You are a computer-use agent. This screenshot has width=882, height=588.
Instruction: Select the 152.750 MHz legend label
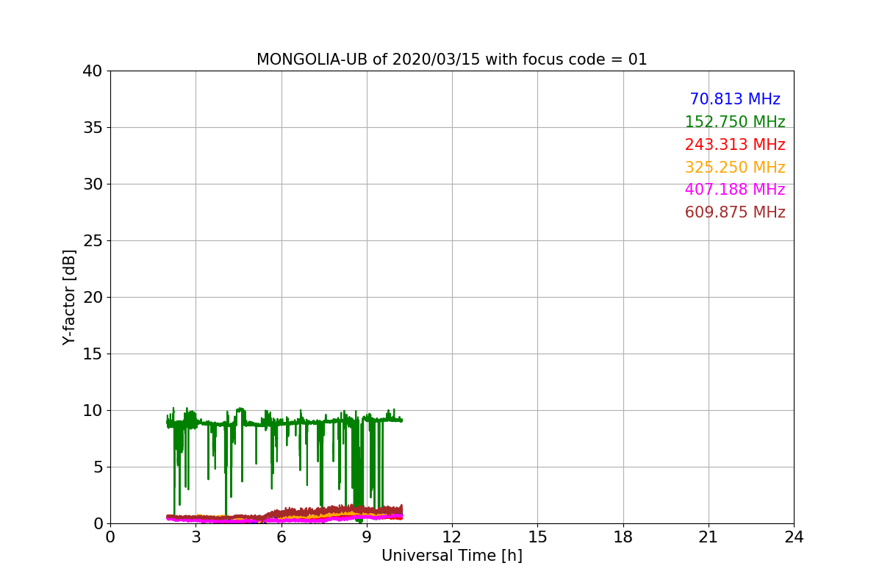[x=735, y=122]
